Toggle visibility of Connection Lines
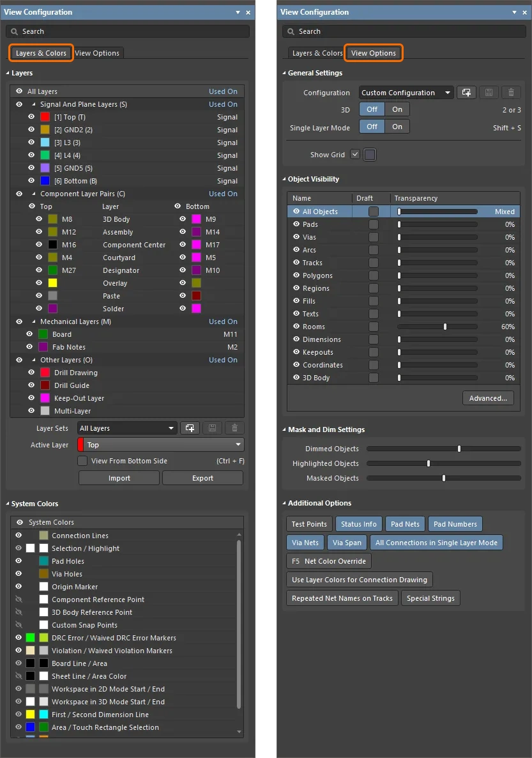The height and width of the screenshot is (758, 532). [19, 535]
